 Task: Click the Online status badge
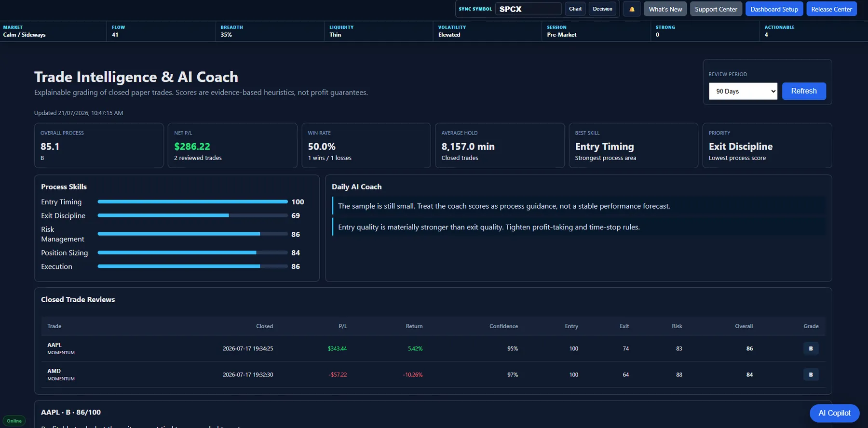pos(14,421)
